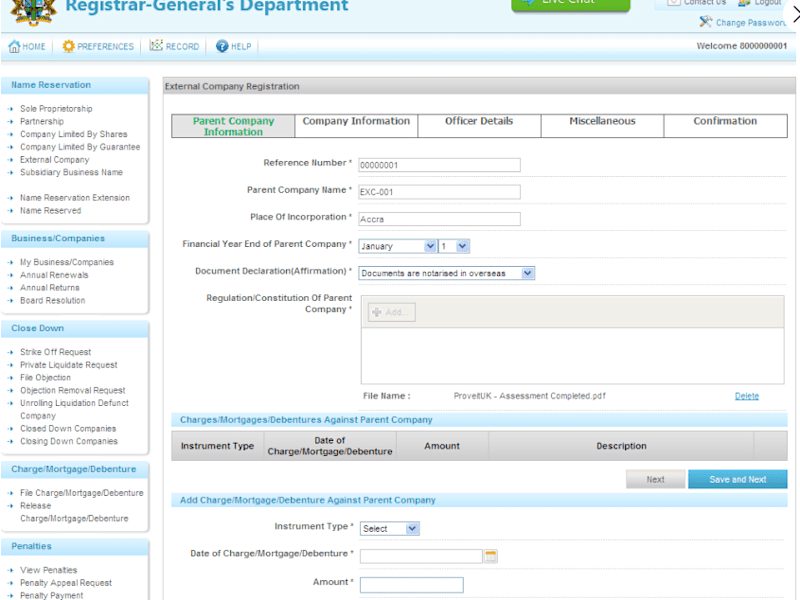Open Penalty Appeal Request link
800x600 pixels.
66,583
